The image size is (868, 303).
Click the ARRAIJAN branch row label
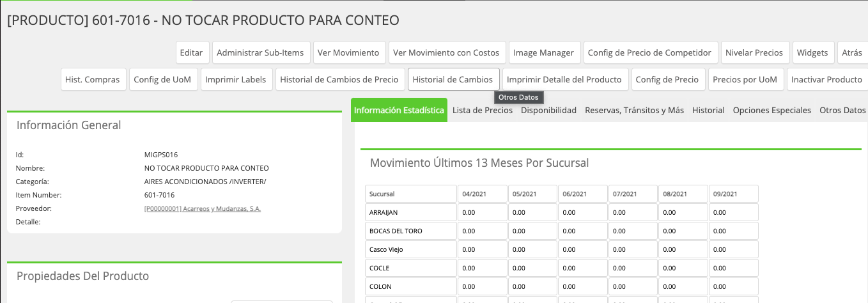(x=411, y=212)
